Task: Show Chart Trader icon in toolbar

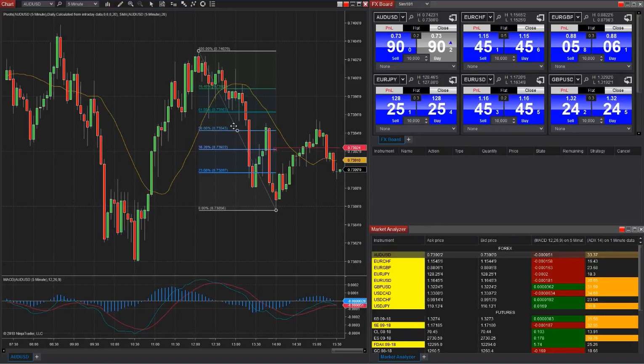Action: pos(173,4)
